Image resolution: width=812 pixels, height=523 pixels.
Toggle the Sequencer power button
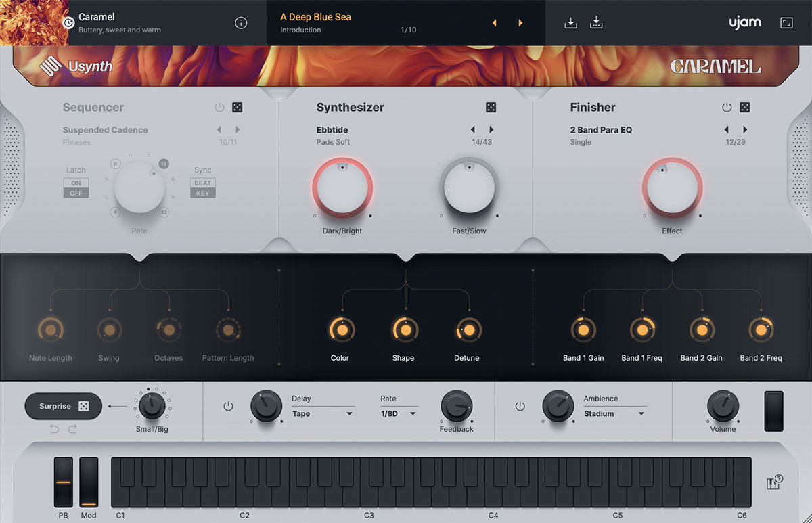pos(219,108)
